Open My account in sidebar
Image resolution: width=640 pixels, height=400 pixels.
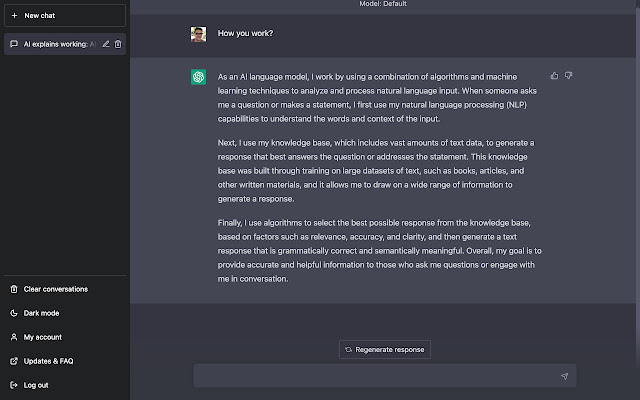pos(65,337)
